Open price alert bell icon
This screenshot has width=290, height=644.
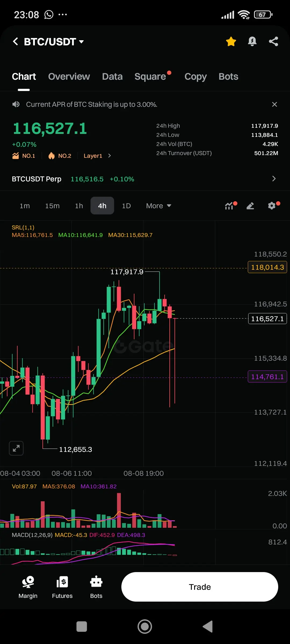tap(252, 42)
